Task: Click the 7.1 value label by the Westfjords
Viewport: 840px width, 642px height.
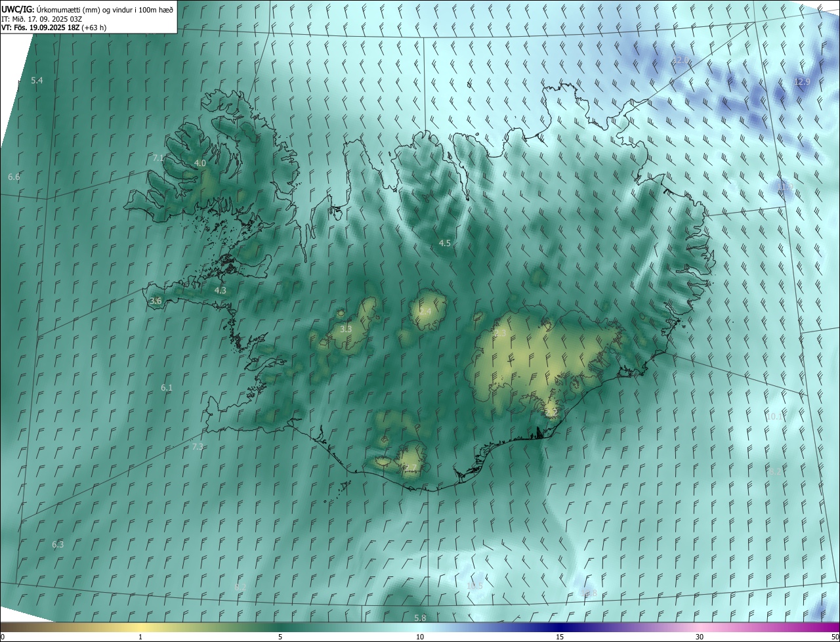Action: [158, 158]
